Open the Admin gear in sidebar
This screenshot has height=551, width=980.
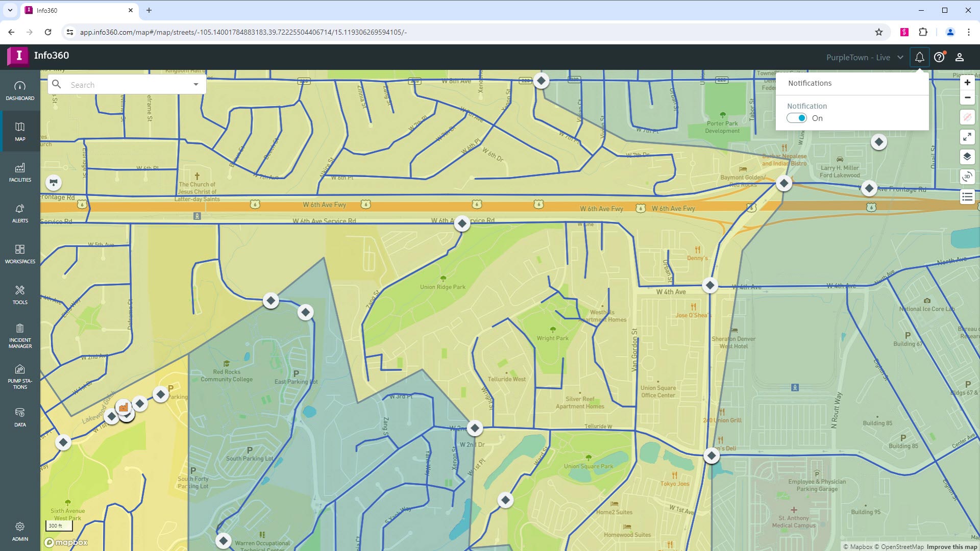pyautogui.click(x=20, y=531)
